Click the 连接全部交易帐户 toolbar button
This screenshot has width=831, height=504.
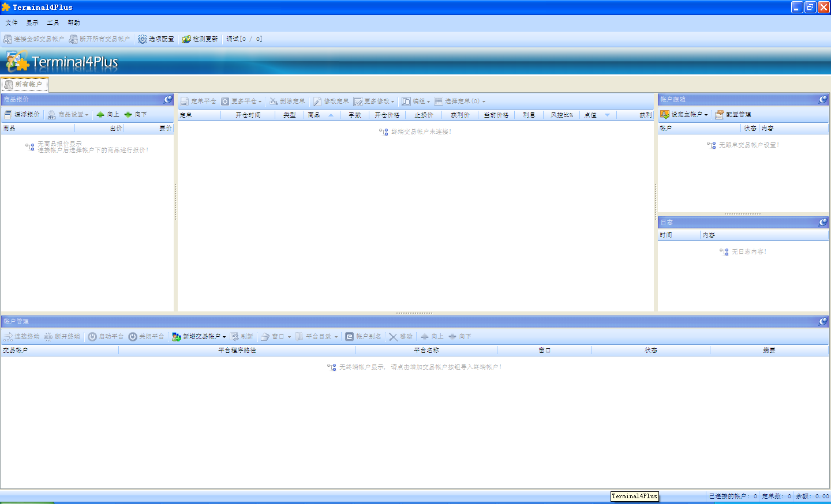tap(34, 39)
